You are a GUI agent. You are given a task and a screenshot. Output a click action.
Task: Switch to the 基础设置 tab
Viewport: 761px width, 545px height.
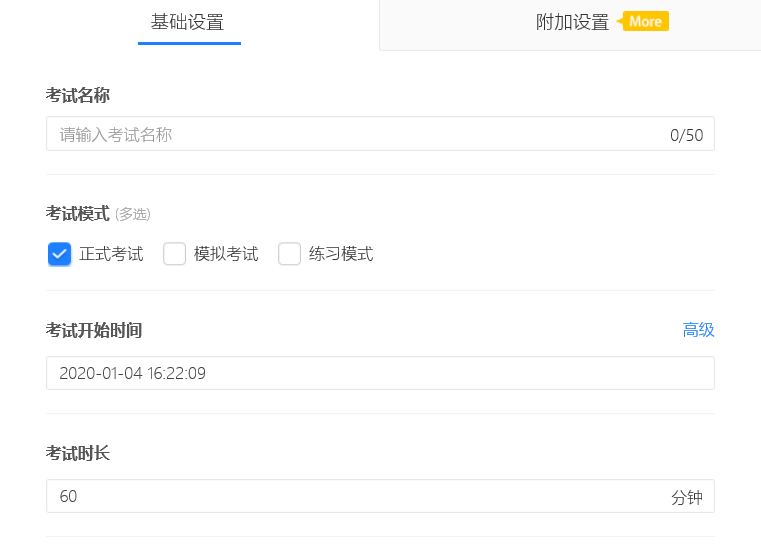188,23
